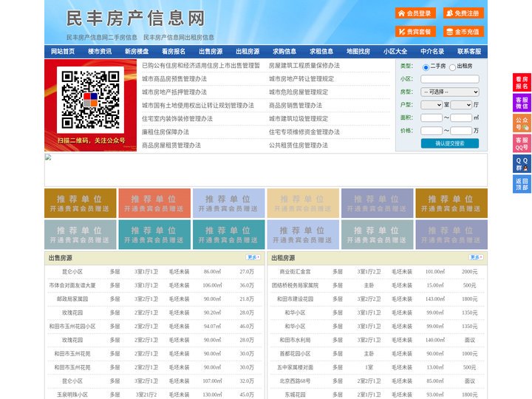
Task: Click the broken banner image icon
Action: tap(48, 157)
